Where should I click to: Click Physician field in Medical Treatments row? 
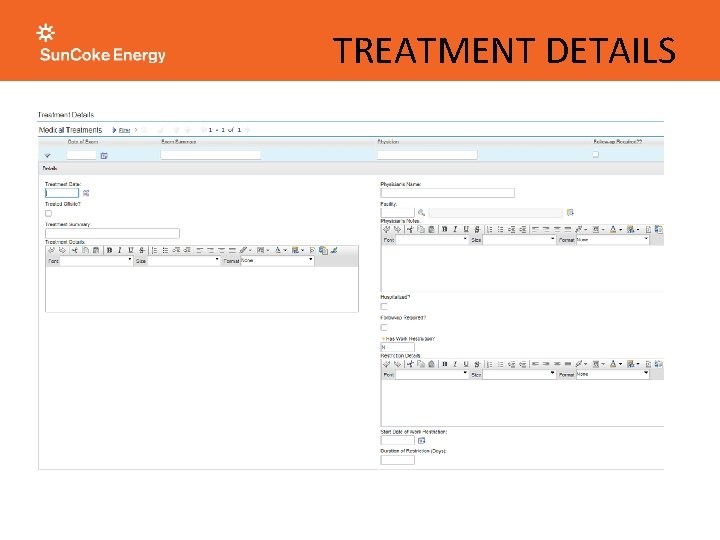[x=427, y=155]
